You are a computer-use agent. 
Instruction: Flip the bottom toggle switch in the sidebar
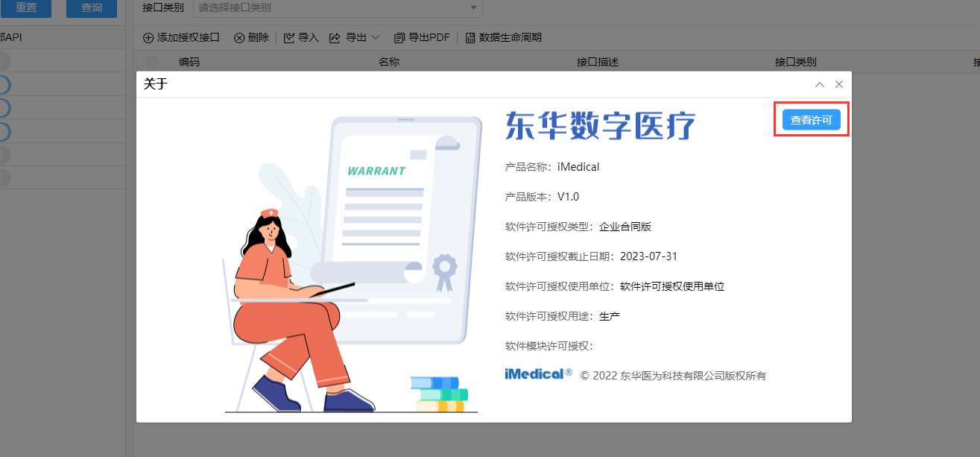pos(4,177)
